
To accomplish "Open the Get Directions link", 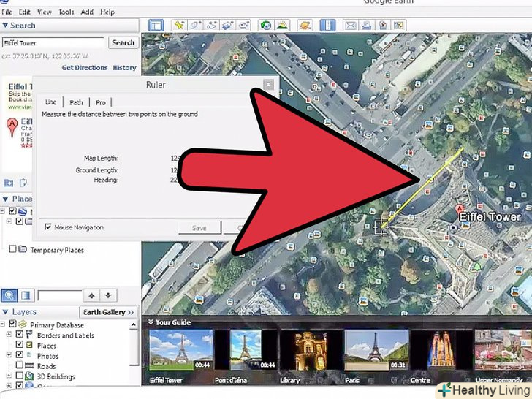I will coord(84,68).
